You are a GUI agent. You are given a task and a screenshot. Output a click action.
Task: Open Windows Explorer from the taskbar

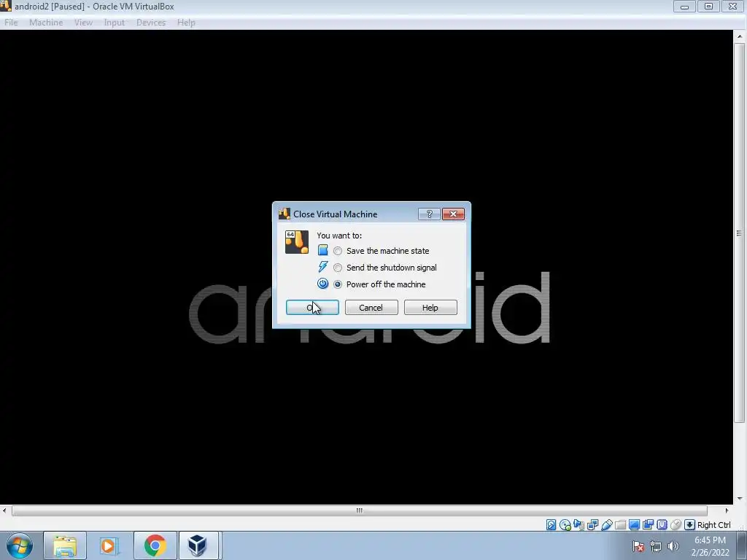tap(65, 545)
